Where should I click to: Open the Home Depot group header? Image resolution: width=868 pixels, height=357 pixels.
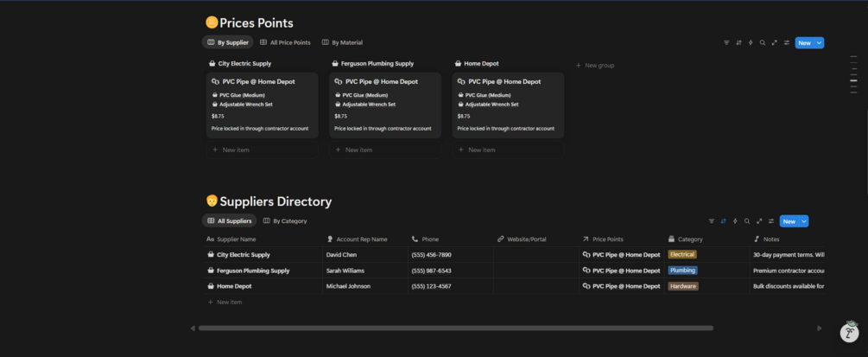point(477,64)
